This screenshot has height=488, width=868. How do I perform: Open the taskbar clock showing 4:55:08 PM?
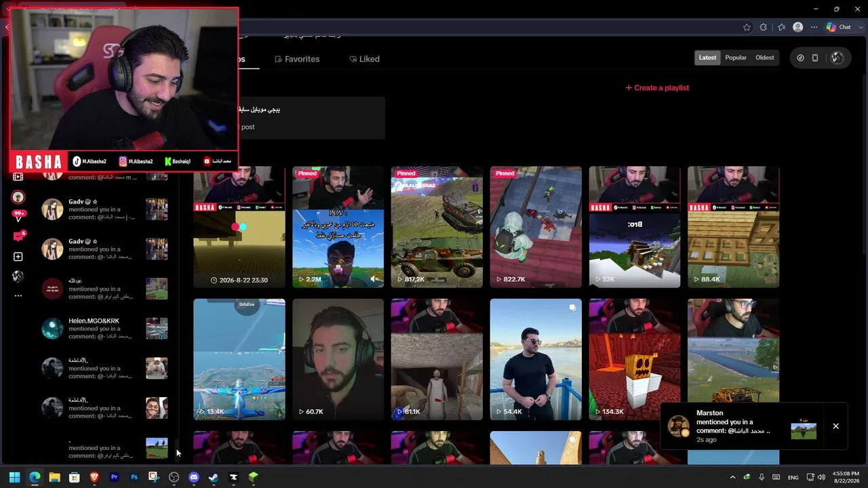(x=846, y=477)
